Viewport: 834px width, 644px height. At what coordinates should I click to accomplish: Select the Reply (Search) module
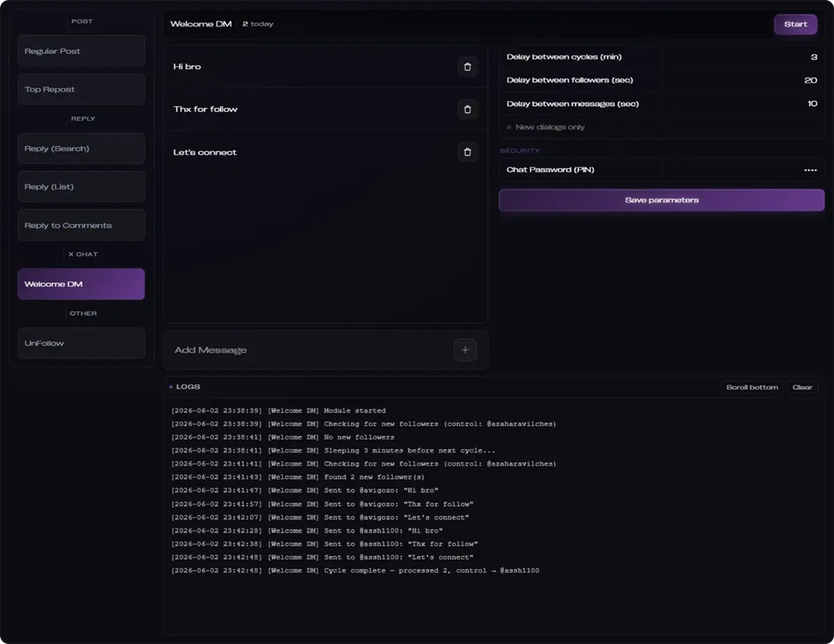(x=81, y=149)
